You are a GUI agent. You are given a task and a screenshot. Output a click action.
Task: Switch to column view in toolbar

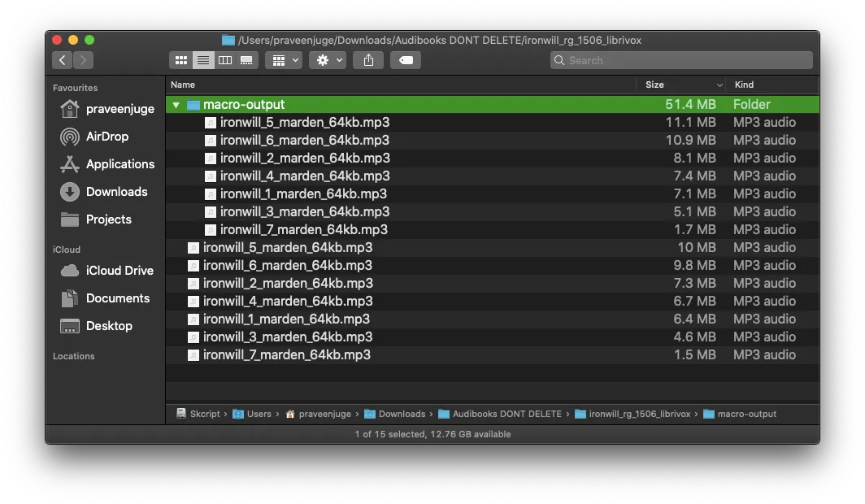click(x=225, y=60)
